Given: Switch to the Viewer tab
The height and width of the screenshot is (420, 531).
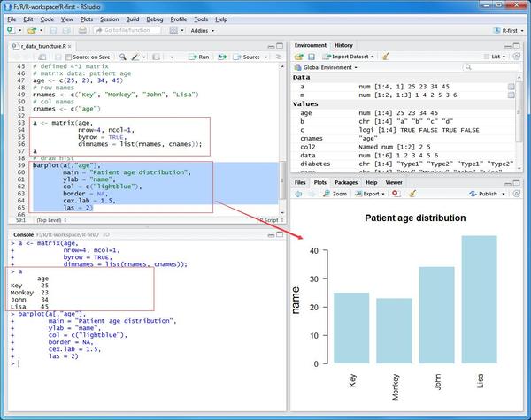Looking at the screenshot, I should tap(394, 183).
